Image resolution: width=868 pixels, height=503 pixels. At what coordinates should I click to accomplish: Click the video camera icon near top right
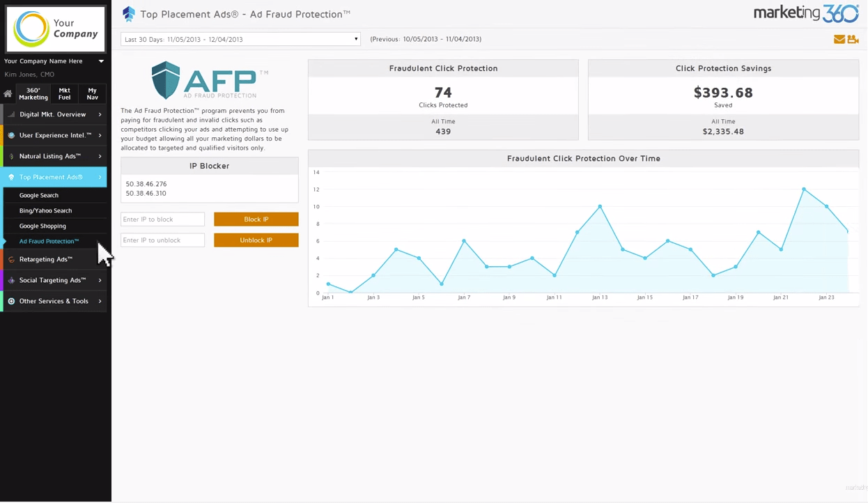tap(853, 40)
